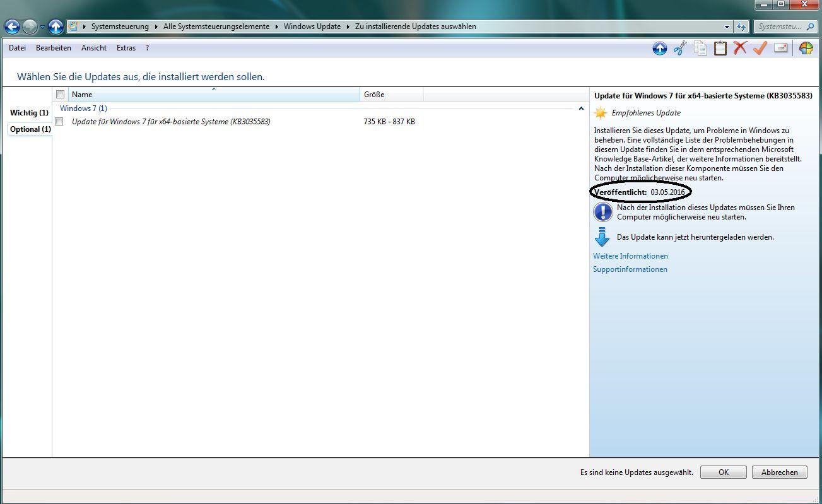Minimize the window

point(763,5)
